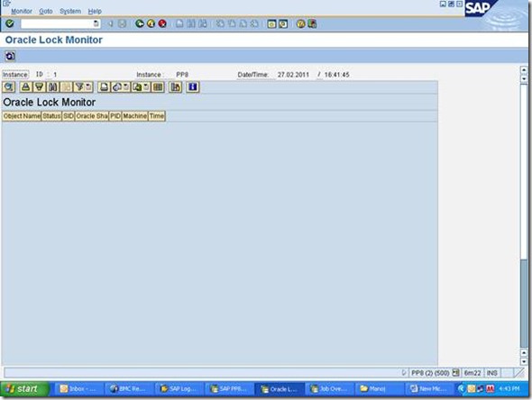Click the scrollbar down arrow at bottom

524,361
